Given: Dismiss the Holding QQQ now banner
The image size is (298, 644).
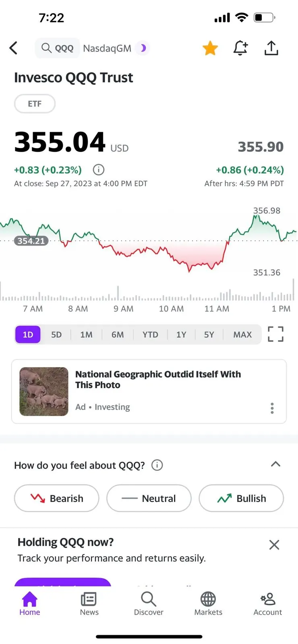Looking at the screenshot, I should coord(274,545).
